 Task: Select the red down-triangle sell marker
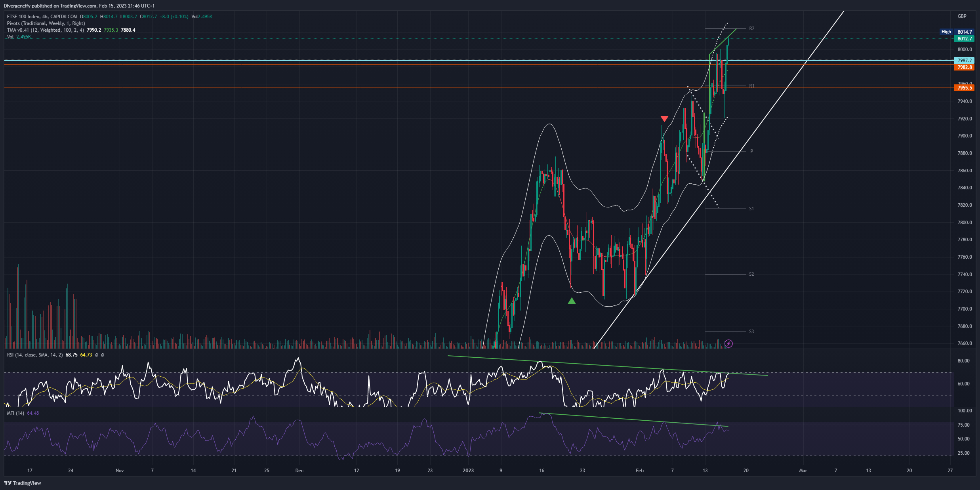pos(664,119)
